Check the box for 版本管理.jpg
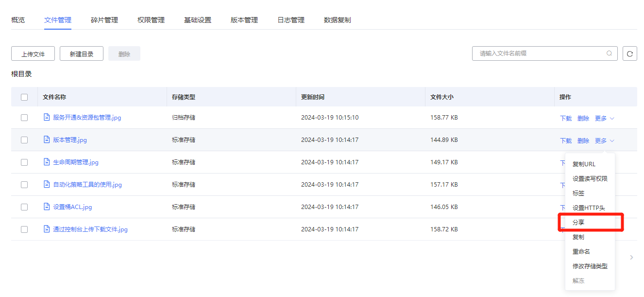This screenshot has width=644, height=297. coord(24,140)
